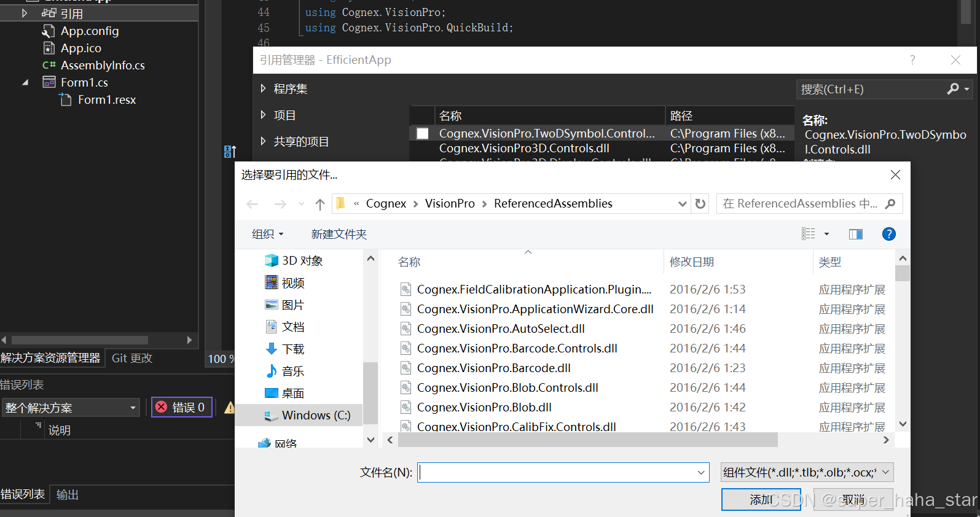980x517 pixels.
Task: Open the file name history dropdown
Action: [701, 472]
